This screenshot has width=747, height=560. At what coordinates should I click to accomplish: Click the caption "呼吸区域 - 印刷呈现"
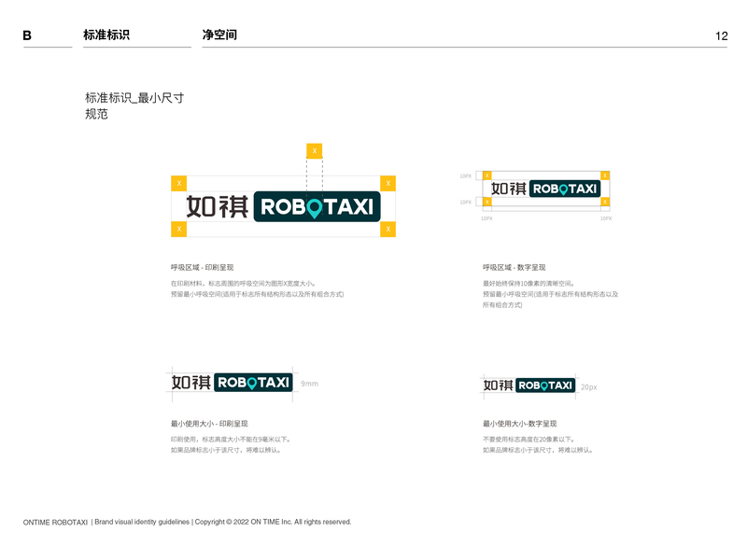point(202,268)
